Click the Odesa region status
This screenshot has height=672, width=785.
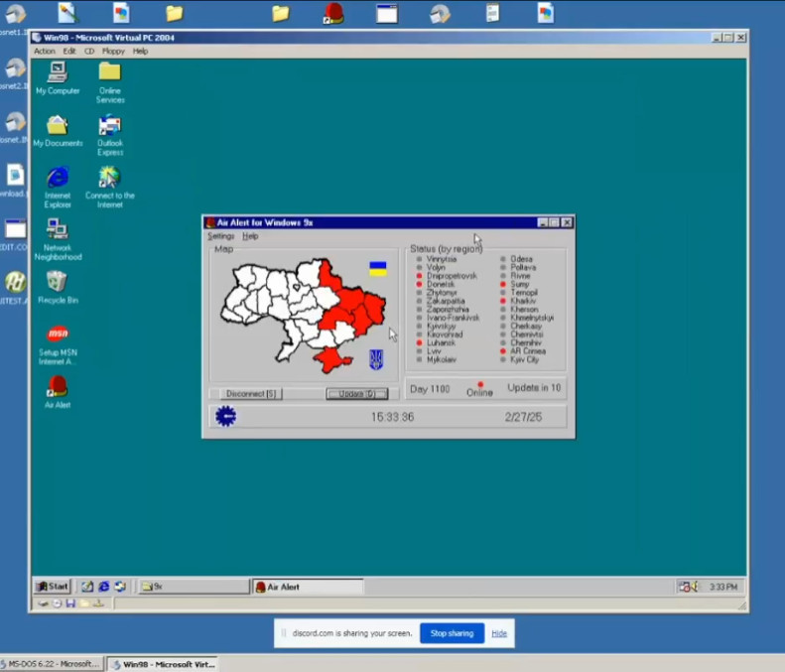516,259
